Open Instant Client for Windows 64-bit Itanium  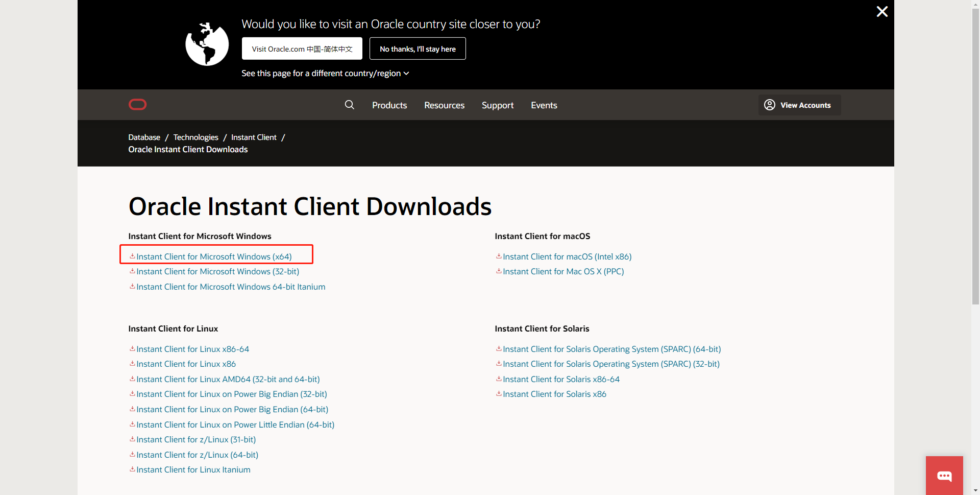231,287
